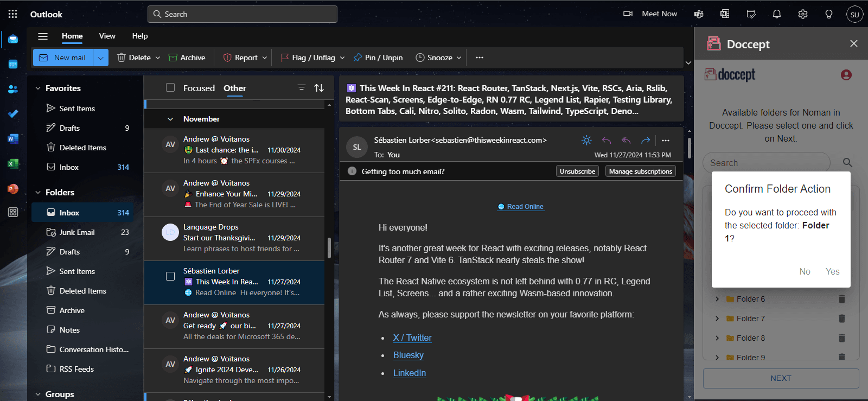
Task: Forward the email with the forward arrow
Action: click(646, 141)
